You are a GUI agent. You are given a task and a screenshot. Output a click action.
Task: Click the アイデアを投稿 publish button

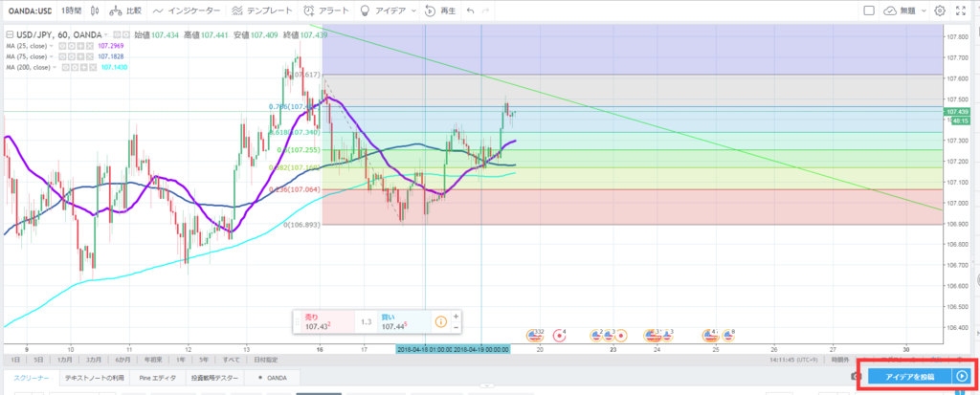pyautogui.click(x=909, y=376)
